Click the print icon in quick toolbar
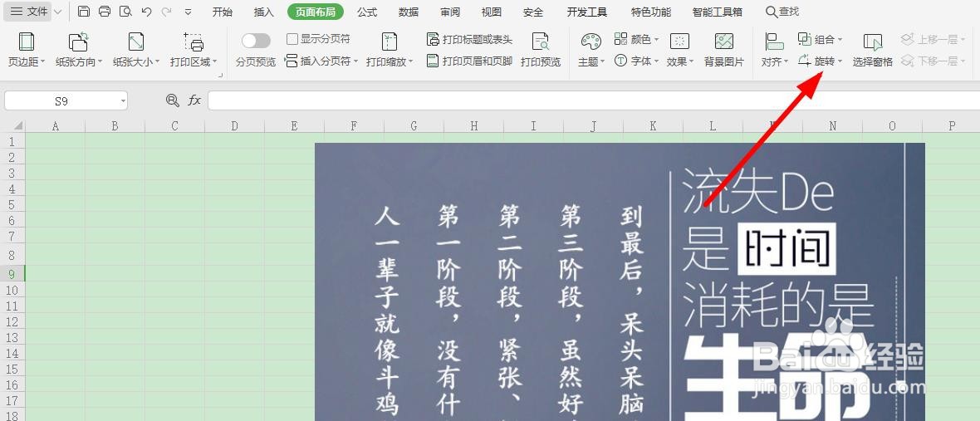 pyautogui.click(x=105, y=12)
